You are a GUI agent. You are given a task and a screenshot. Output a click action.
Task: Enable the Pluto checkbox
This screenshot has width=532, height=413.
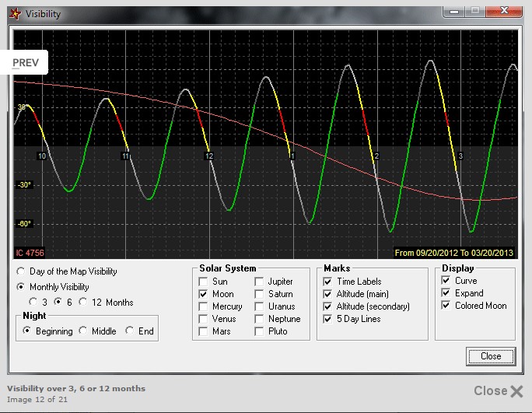tap(259, 331)
